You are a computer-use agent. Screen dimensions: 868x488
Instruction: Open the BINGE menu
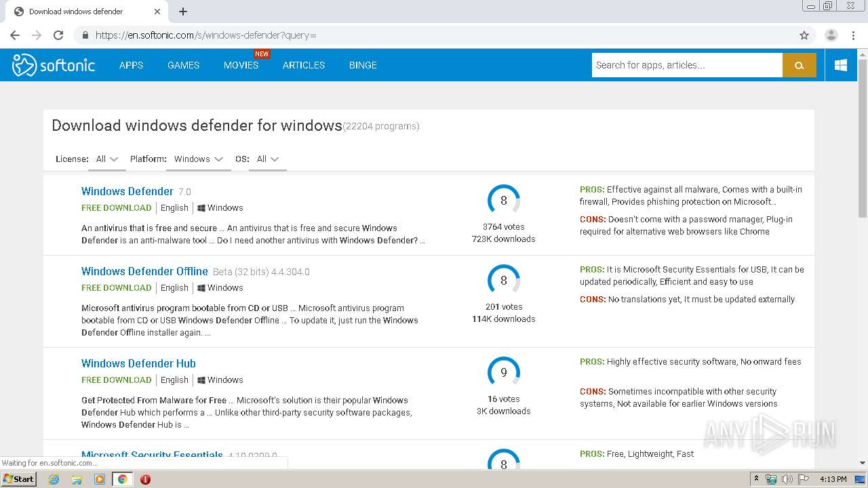(363, 65)
